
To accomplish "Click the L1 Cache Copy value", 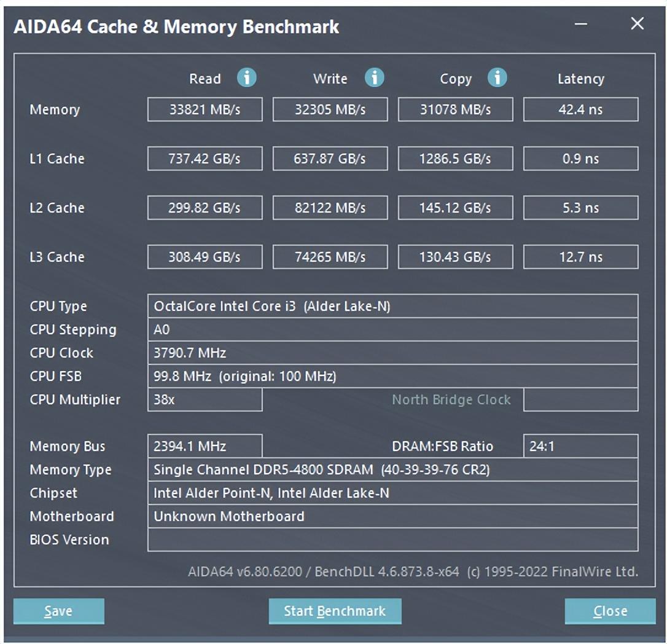I will [455, 159].
